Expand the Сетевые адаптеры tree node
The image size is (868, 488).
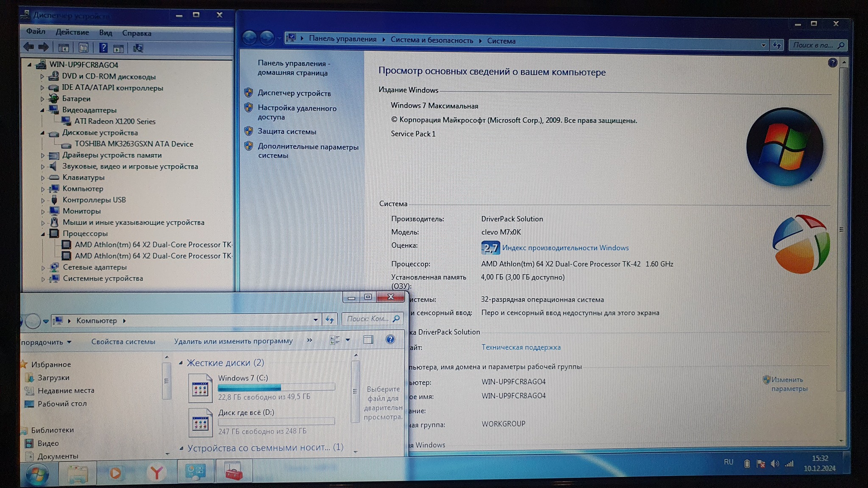[43, 268]
